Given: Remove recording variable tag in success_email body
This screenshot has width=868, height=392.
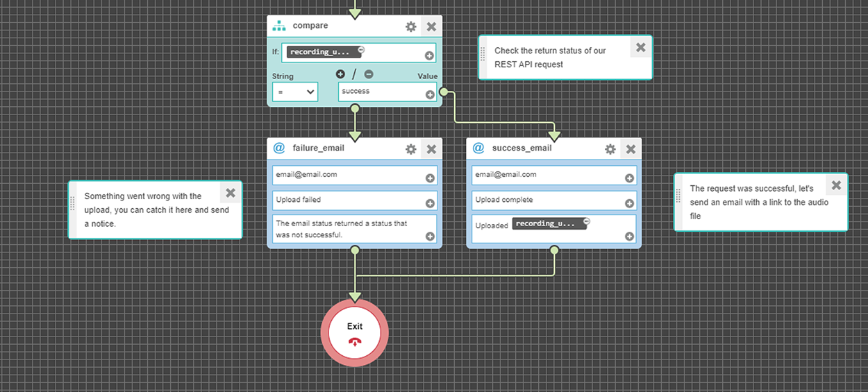Looking at the screenshot, I should pyautogui.click(x=586, y=221).
